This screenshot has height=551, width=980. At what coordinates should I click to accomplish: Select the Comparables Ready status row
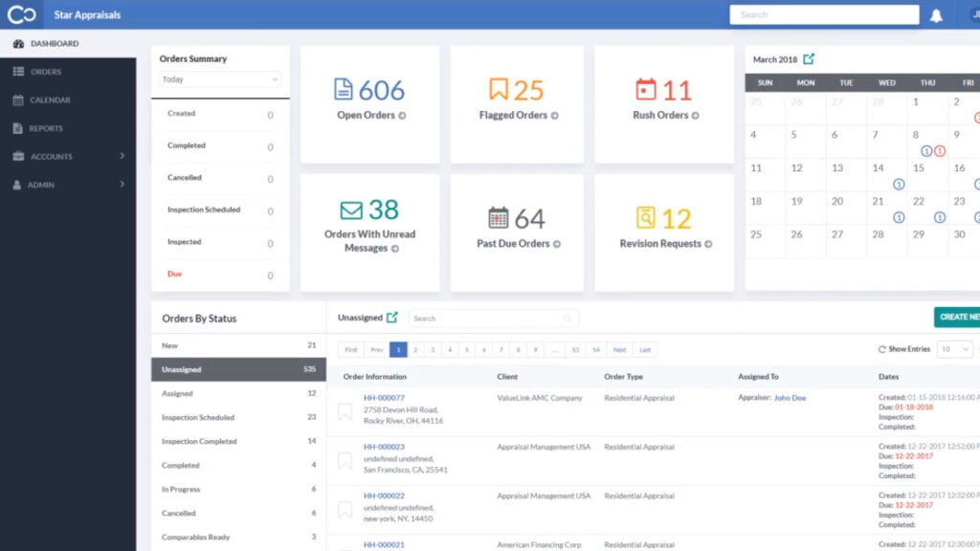238,538
